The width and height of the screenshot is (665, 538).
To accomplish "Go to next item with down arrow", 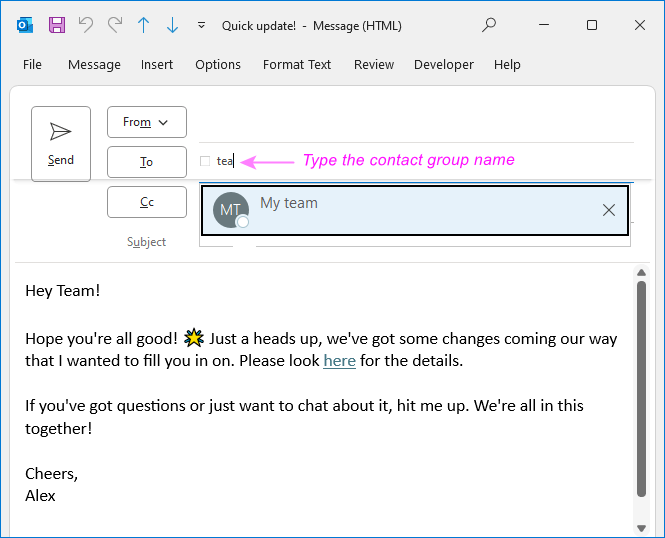I will point(172,25).
